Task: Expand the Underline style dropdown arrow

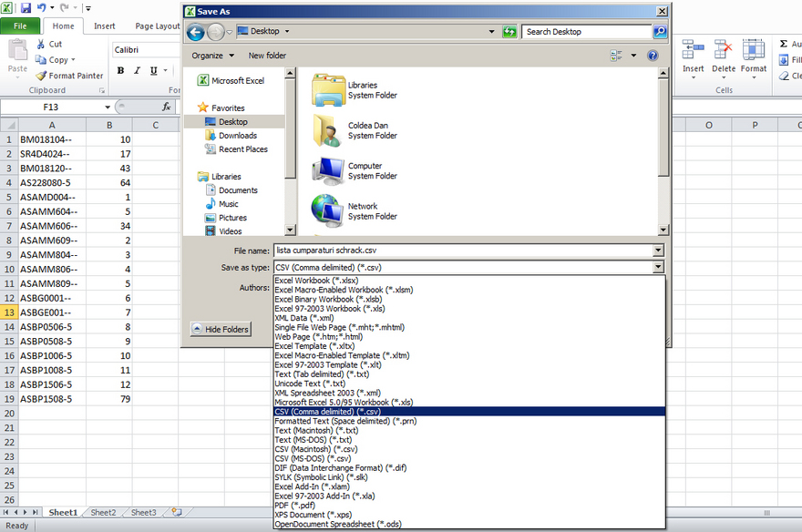Action: (x=165, y=70)
